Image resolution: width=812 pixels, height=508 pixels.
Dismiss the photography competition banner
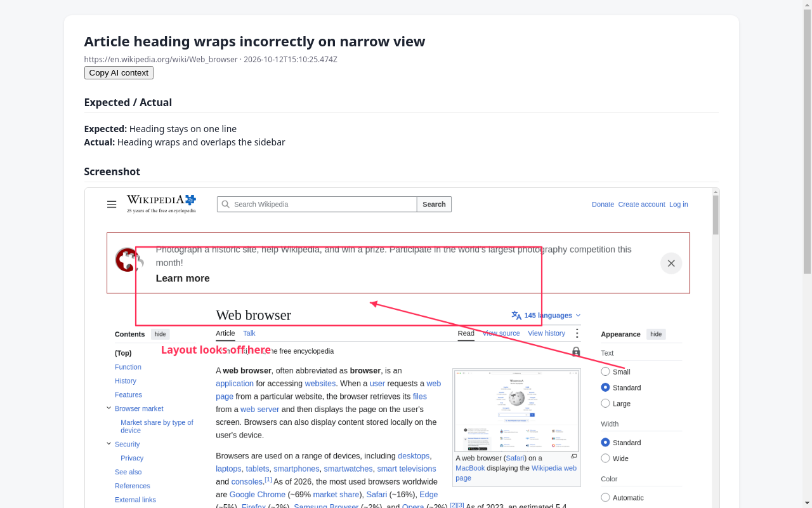[x=671, y=263]
